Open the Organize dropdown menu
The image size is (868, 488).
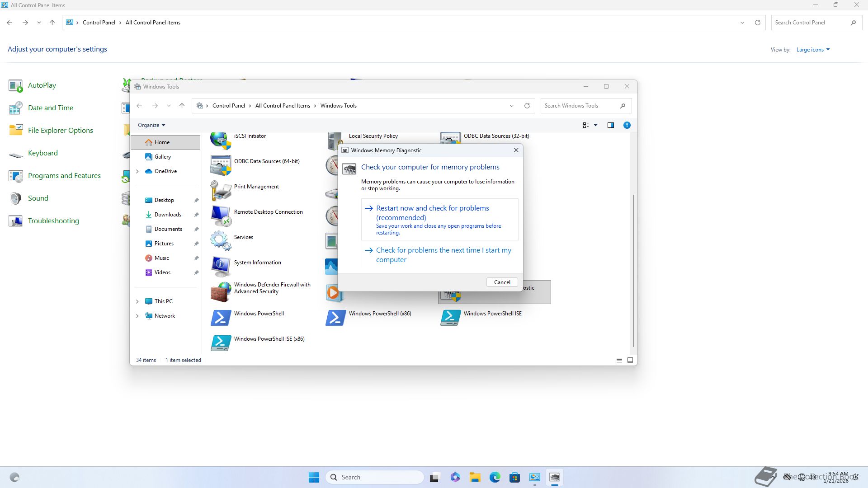click(151, 125)
